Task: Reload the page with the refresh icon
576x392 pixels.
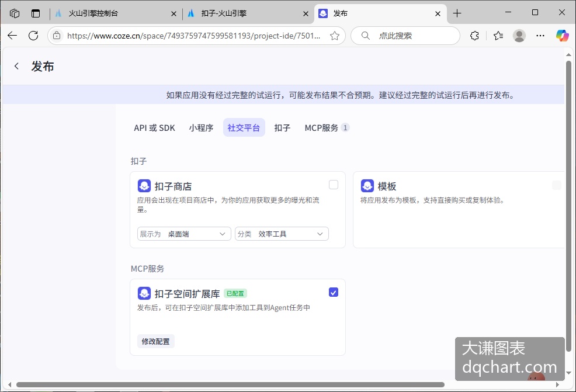Action: coord(33,36)
